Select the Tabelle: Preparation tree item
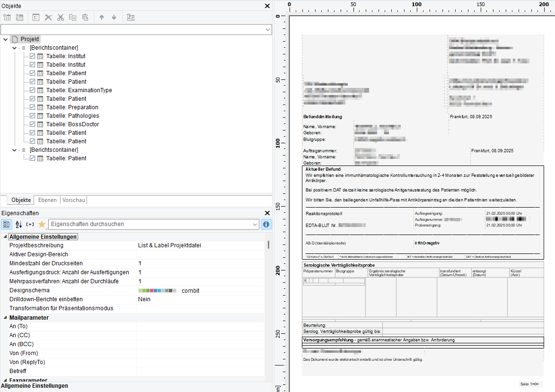This screenshot has height=392, width=555. (x=72, y=107)
